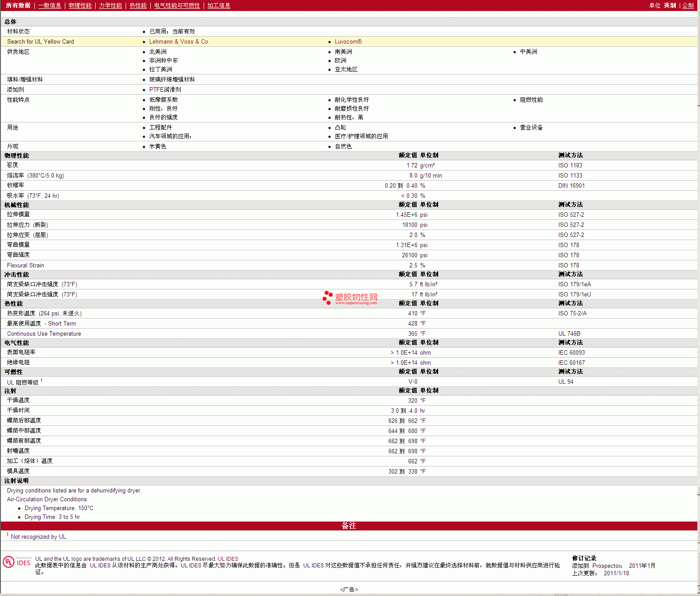This screenshot has height=596, width=700.
Task: Click the IEC 60167 test method
Action: pos(572,363)
